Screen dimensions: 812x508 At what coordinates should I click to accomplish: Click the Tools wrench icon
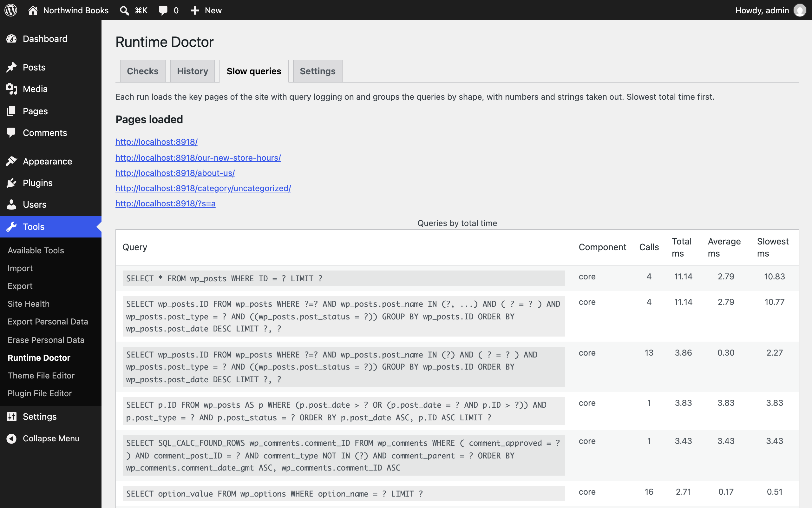(11, 226)
